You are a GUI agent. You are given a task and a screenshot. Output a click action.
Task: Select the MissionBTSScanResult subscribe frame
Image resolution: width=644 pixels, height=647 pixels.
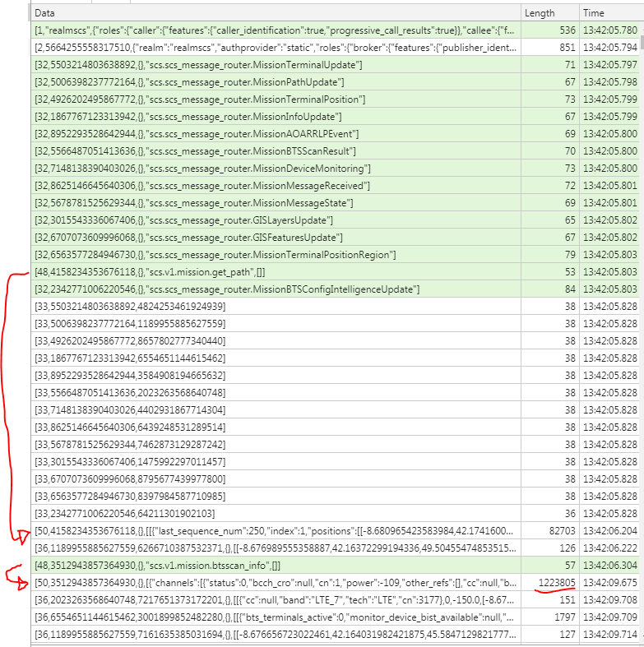tap(335, 151)
